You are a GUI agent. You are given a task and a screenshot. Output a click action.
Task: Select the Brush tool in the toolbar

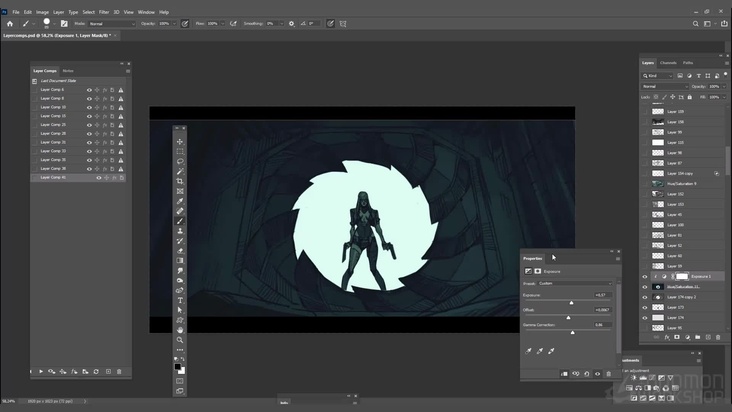click(x=180, y=221)
